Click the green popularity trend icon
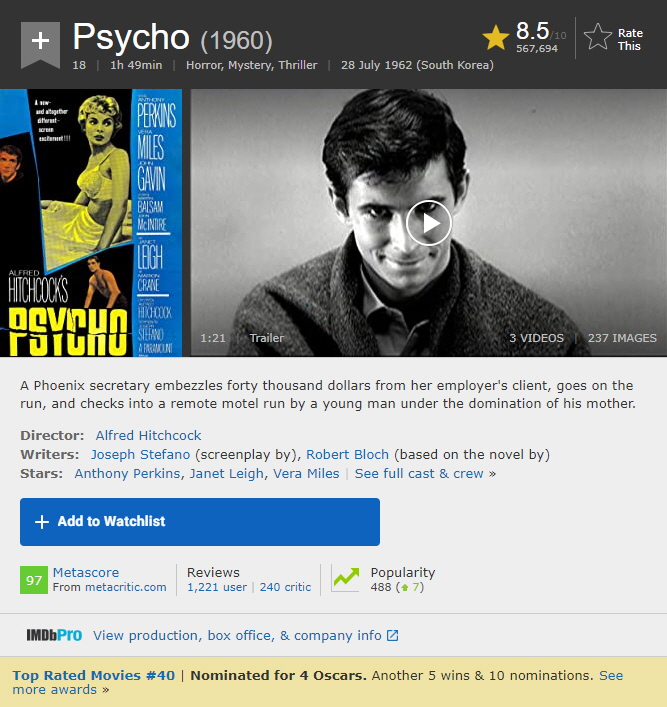Image resolution: width=667 pixels, height=707 pixels. point(346,579)
